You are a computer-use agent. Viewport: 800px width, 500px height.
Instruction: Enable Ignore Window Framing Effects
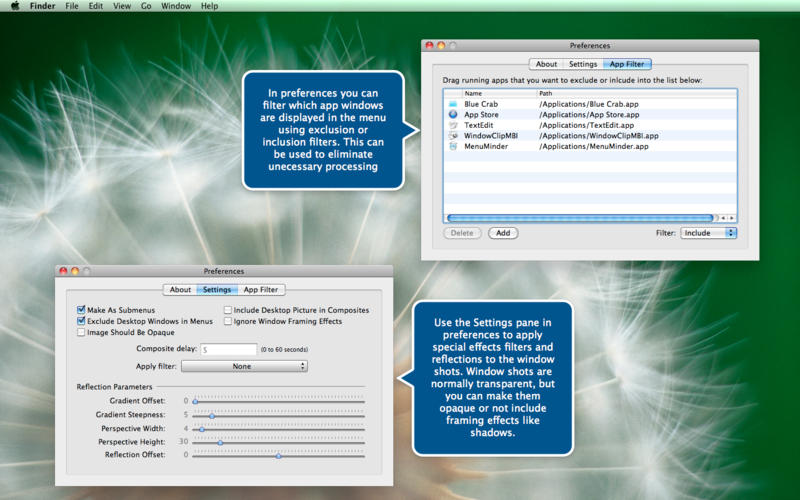[228, 321]
